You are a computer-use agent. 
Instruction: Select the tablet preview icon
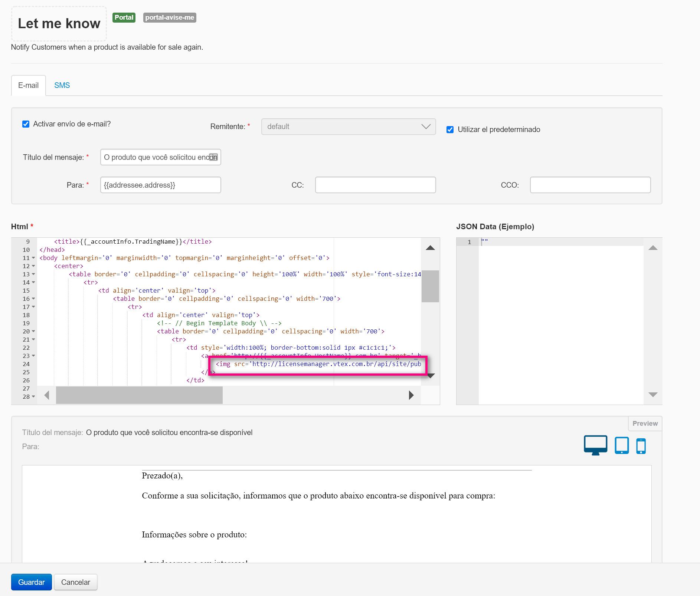pos(622,445)
